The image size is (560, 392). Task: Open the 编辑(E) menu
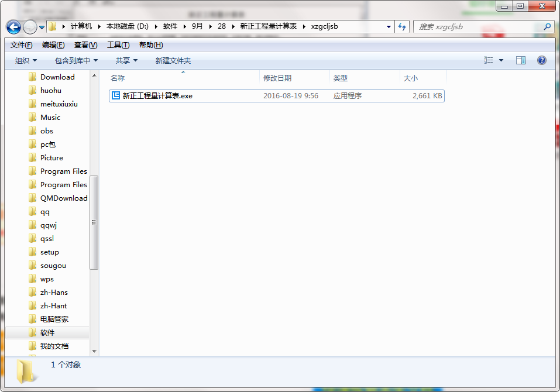click(53, 45)
